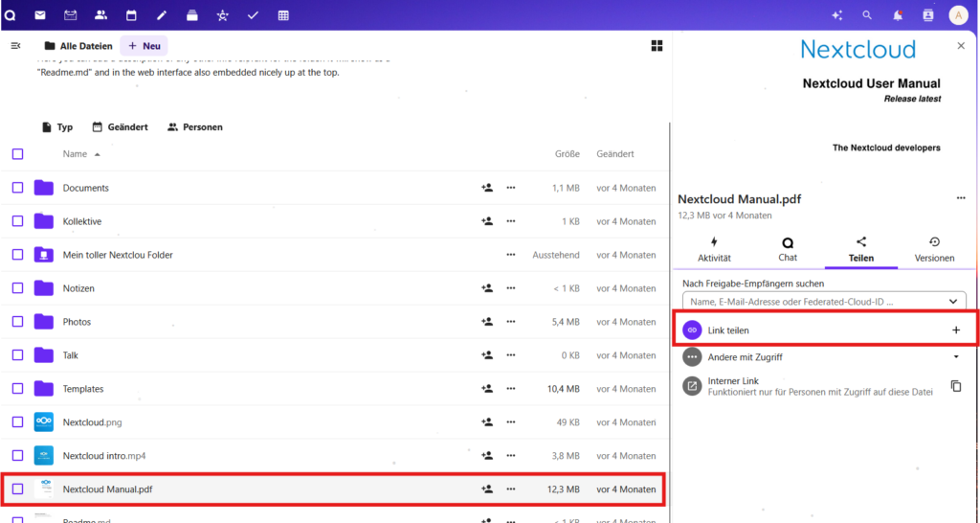980x523 pixels.
Task: Open the notifications bell
Action: tap(898, 15)
